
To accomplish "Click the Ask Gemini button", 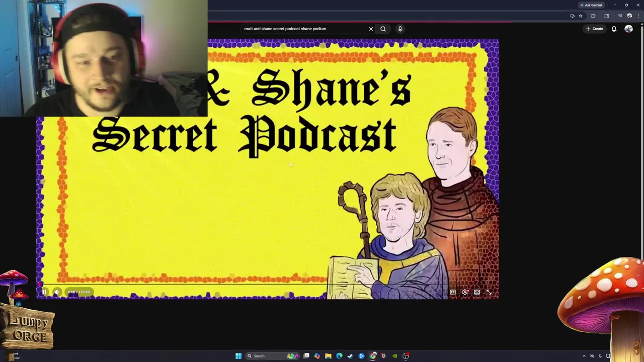I will coord(591,5).
